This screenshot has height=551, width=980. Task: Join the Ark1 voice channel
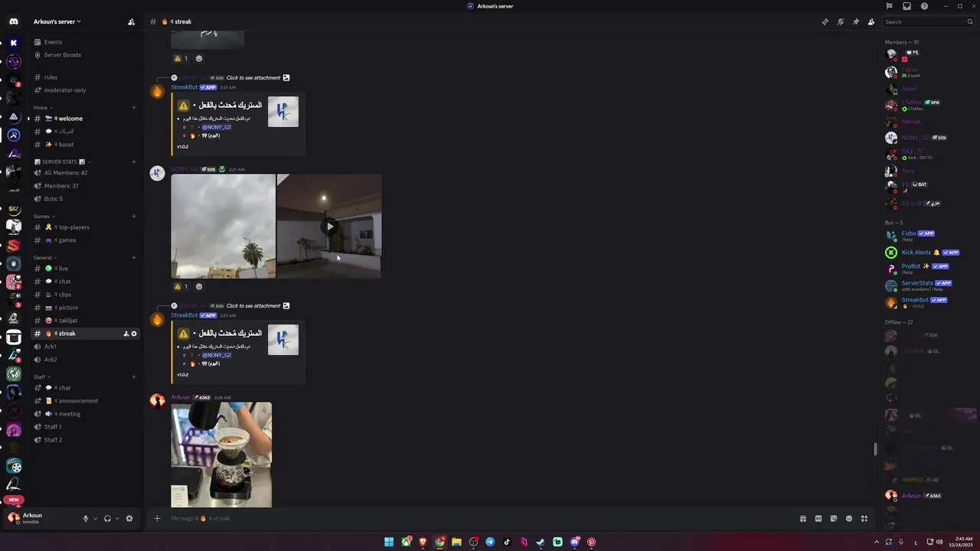click(x=85, y=347)
